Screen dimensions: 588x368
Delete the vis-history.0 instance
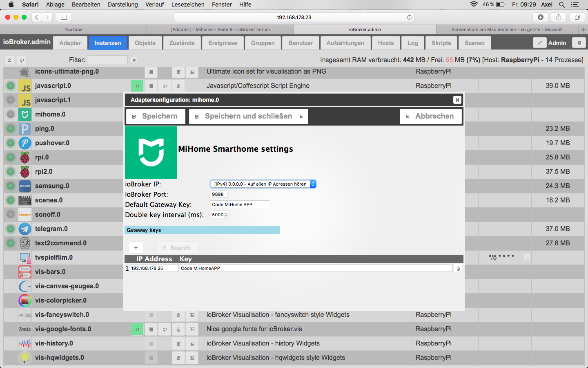[x=178, y=343]
